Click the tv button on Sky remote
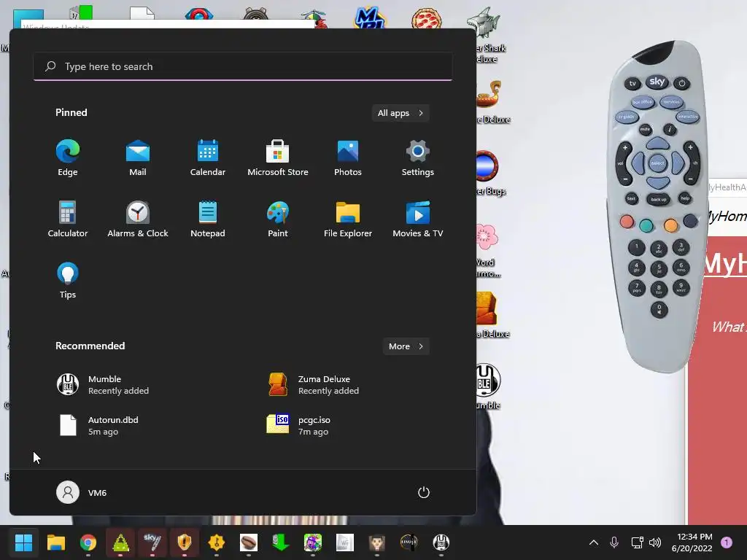The image size is (747, 560). click(632, 83)
